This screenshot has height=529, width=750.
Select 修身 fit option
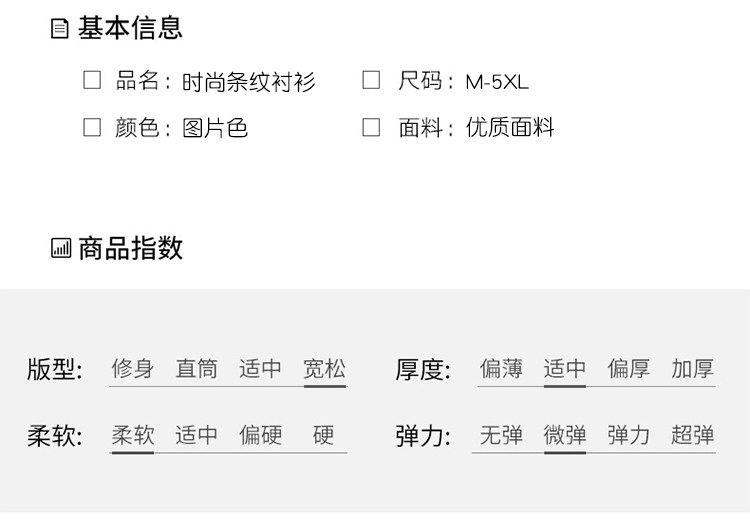click(x=132, y=369)
